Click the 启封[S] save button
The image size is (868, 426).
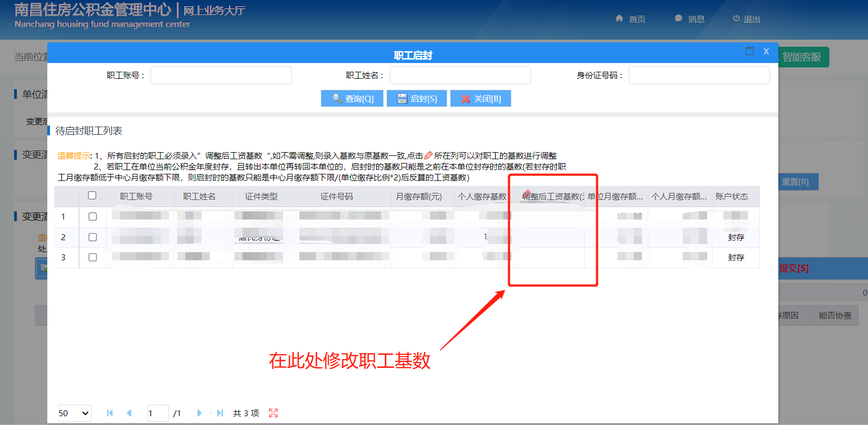[417, 98]
